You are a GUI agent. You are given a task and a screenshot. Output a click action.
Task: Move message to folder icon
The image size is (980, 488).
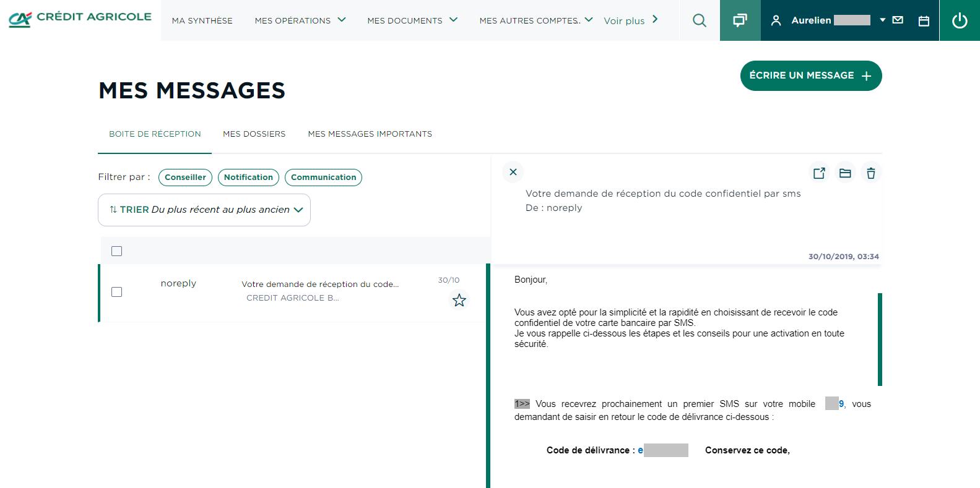pos(845,173)
